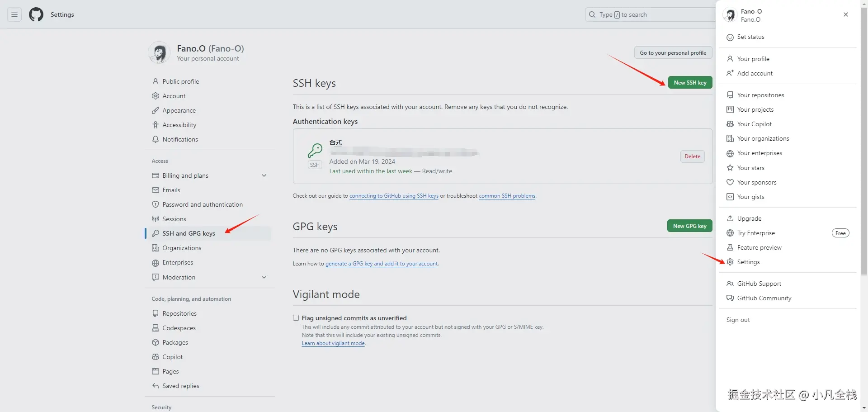Click Sign out in the profile menu

pos(738,320)
